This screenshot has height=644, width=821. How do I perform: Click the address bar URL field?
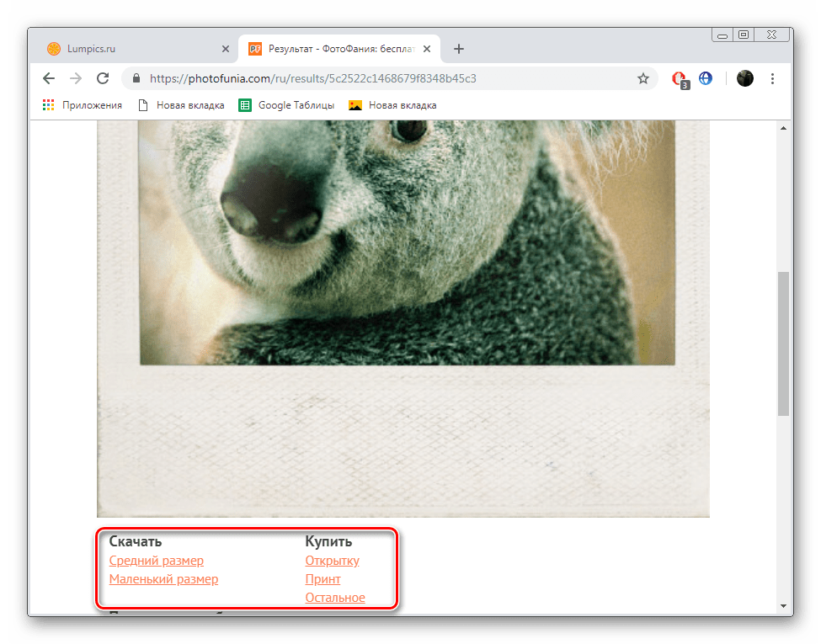[x=379, y=78]
